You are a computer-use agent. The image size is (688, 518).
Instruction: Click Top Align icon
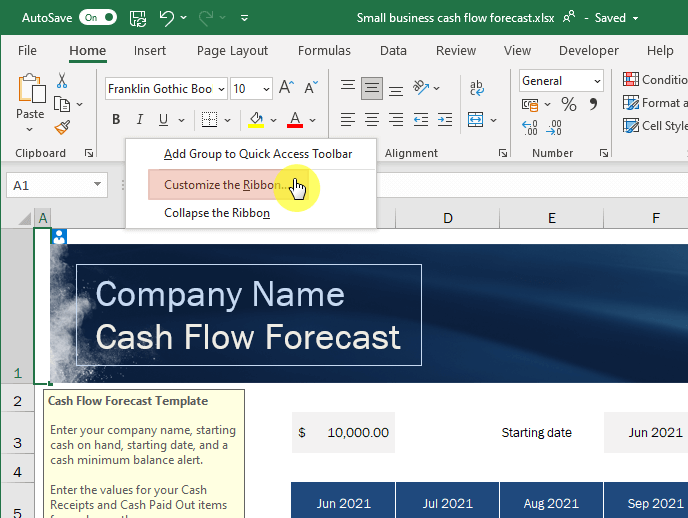pos(348,87)
